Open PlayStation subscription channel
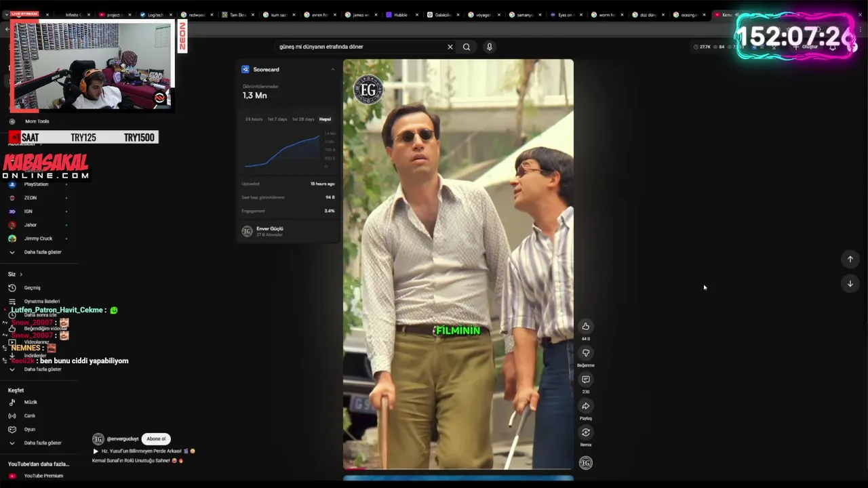 [x=36, y=184]
